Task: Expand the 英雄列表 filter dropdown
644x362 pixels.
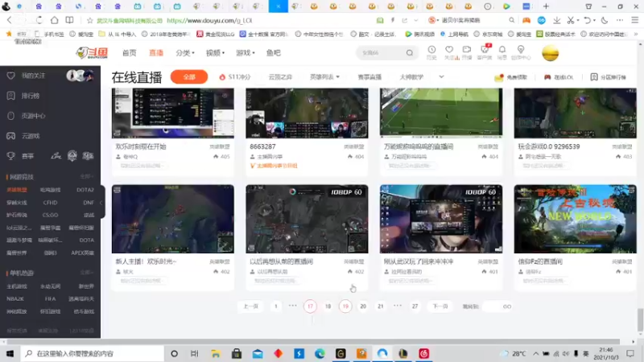Action: point(324,77)
